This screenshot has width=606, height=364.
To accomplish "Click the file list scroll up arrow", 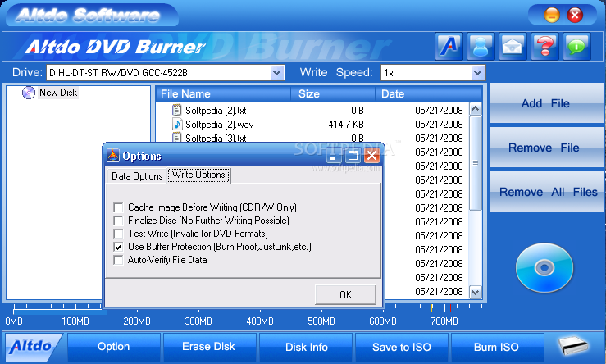I will tap(476, 109).
